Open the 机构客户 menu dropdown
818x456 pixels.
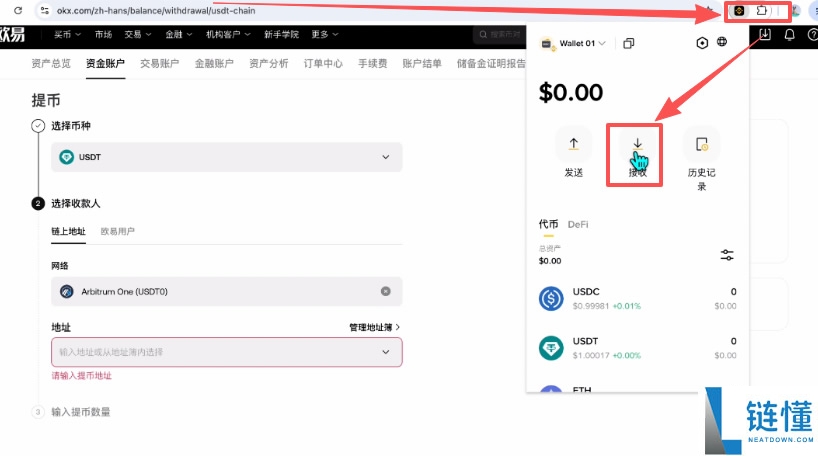point(228,34)
